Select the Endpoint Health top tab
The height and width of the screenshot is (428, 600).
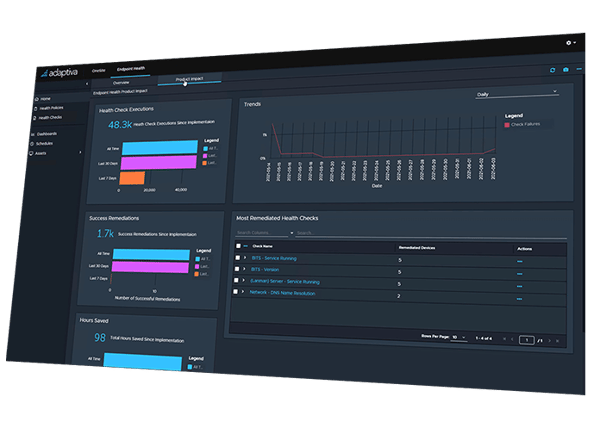point(131,69)
